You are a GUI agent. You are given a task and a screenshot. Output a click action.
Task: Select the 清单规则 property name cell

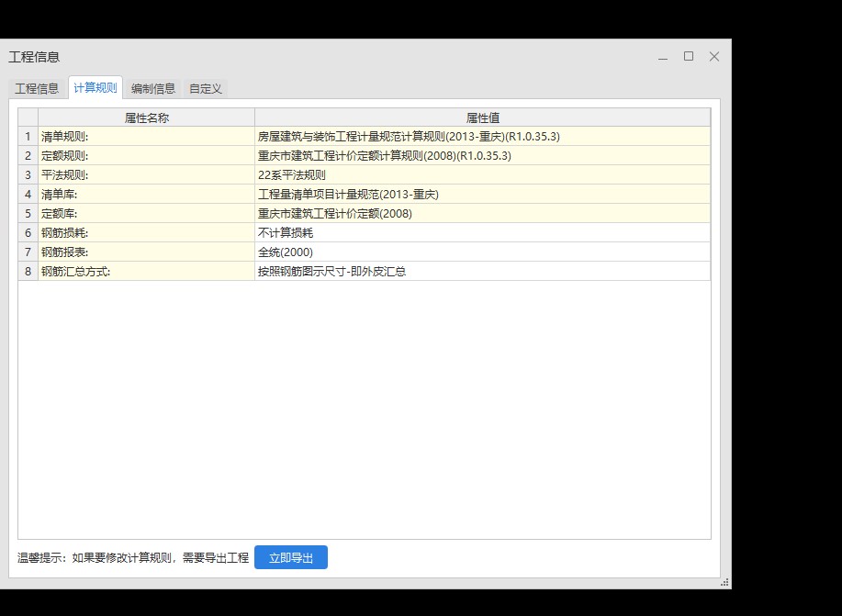[x=147, y=137]
